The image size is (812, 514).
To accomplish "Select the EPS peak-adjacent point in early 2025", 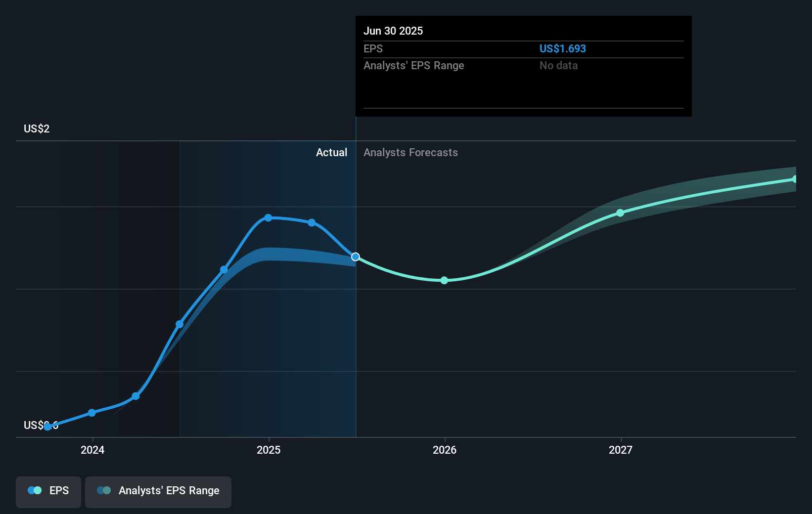I will 312,222.
